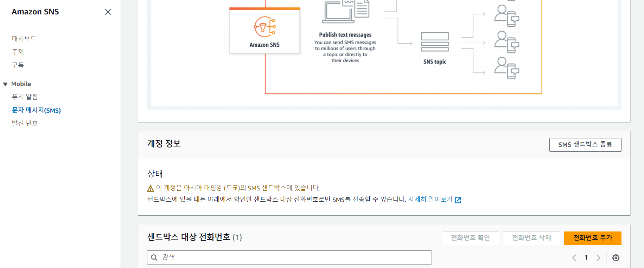Collapse the Mobile section triangle

5,84
